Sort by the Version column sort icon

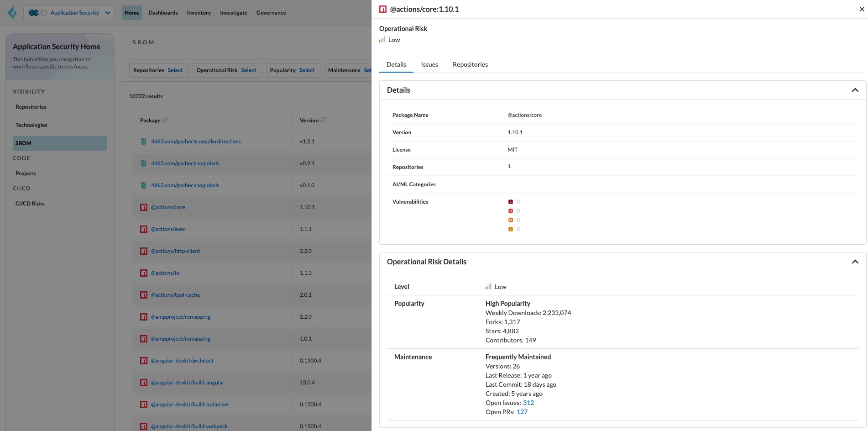[x=323, y=120]
